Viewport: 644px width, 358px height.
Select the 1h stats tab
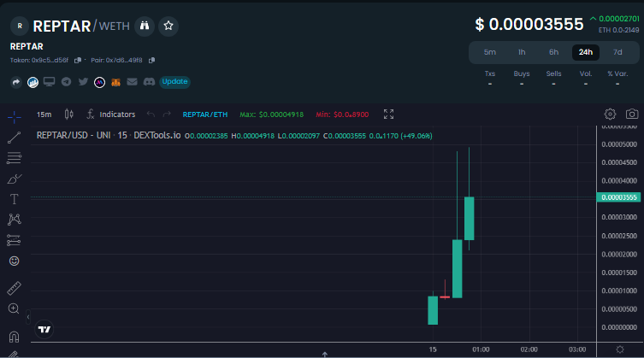(522, 52)
